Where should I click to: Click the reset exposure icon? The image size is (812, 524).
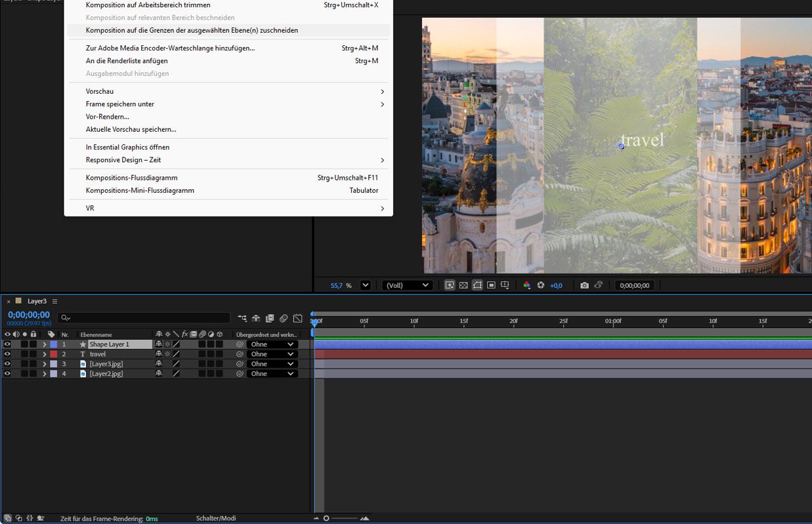point(540,285)
